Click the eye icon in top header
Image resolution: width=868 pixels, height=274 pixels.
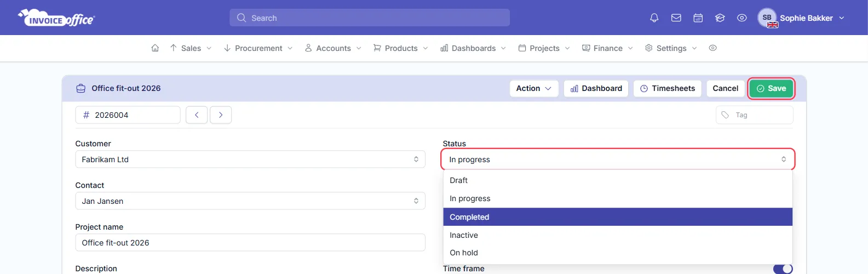coord(742,18)
